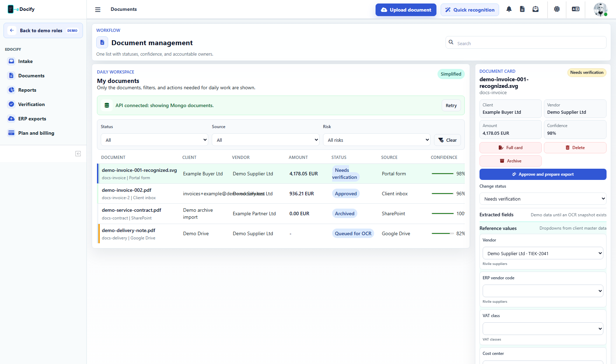Open settings gear icon in header

[557, 9]
